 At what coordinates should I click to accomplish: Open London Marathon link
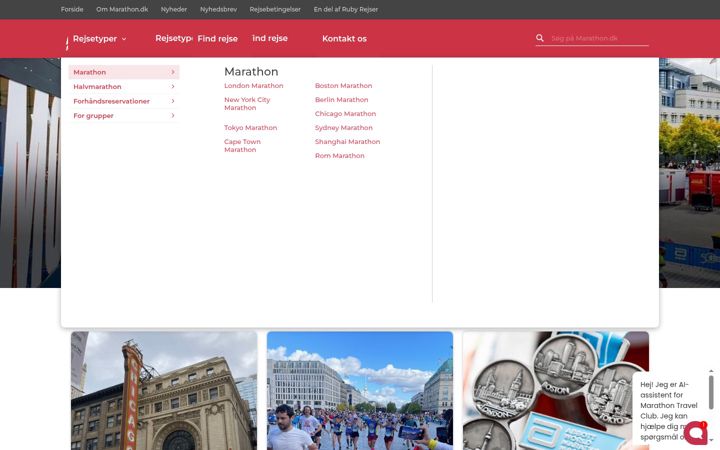click(253, 86)
